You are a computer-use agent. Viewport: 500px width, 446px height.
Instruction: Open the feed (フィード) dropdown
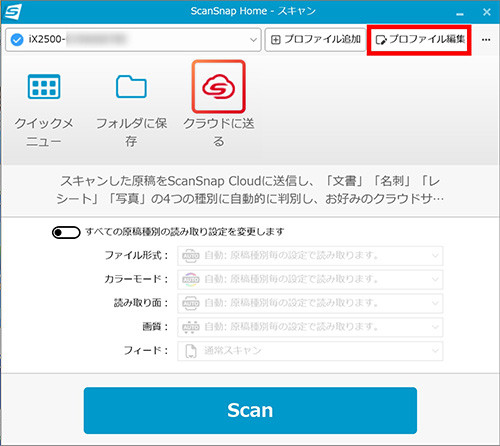coord(310,351)
